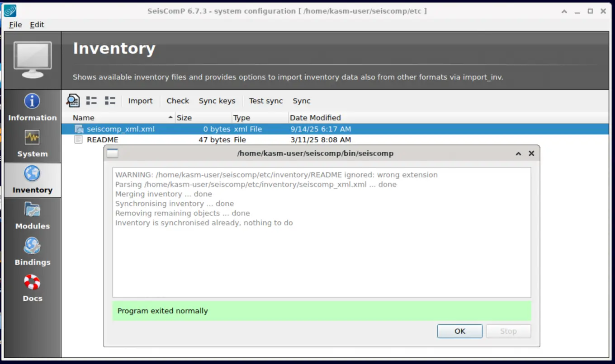
Task: Open the Docs lifebuoy icon
Action: click(32, 282)
